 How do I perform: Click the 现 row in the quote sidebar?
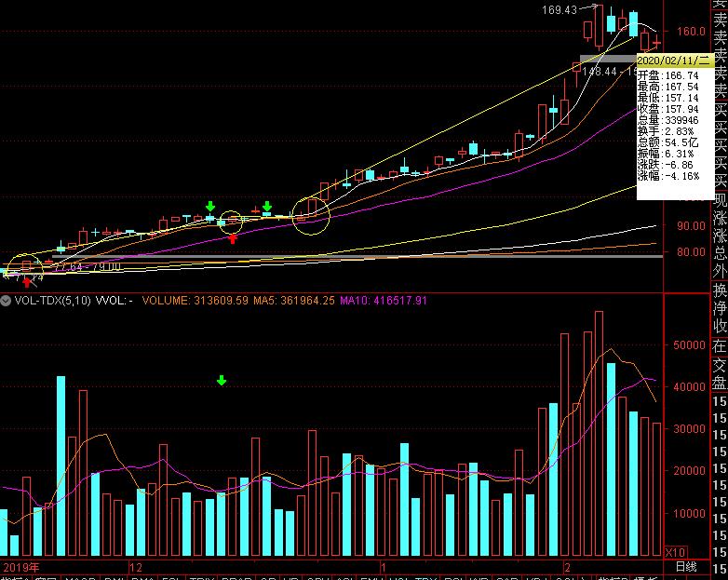coord(721,200)
